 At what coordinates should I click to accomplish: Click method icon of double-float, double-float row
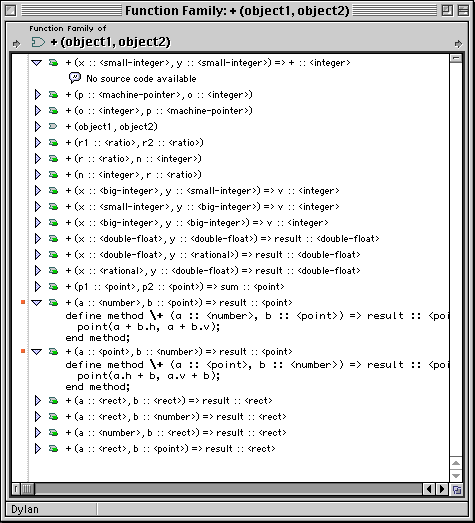tap(53, 238)
